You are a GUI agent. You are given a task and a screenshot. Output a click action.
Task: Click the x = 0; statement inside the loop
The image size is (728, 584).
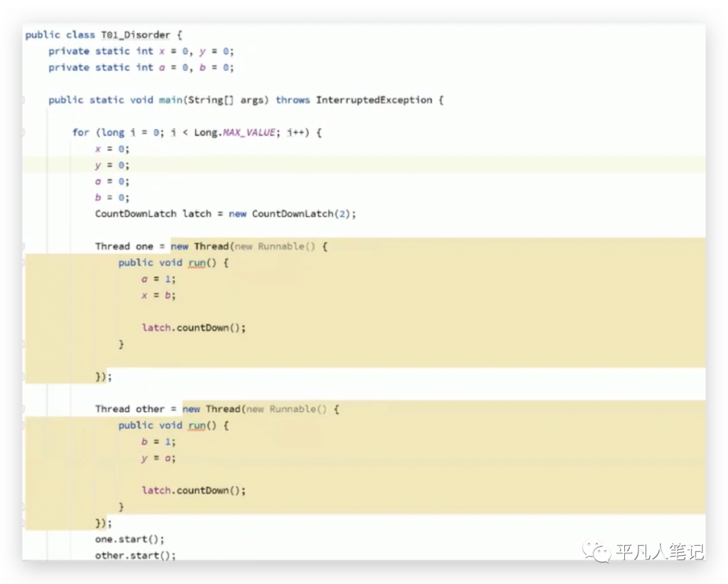click(112, 148)
